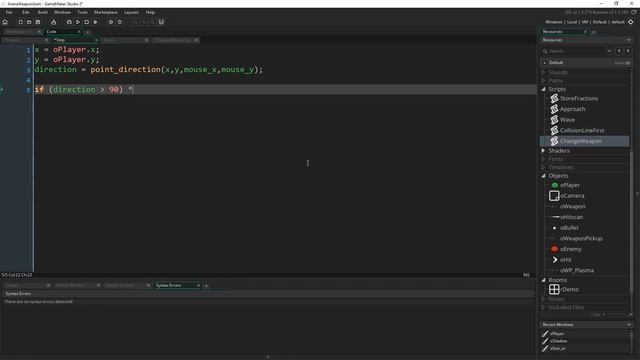
Task: Open the Help menu
Action: pos(150,13)
